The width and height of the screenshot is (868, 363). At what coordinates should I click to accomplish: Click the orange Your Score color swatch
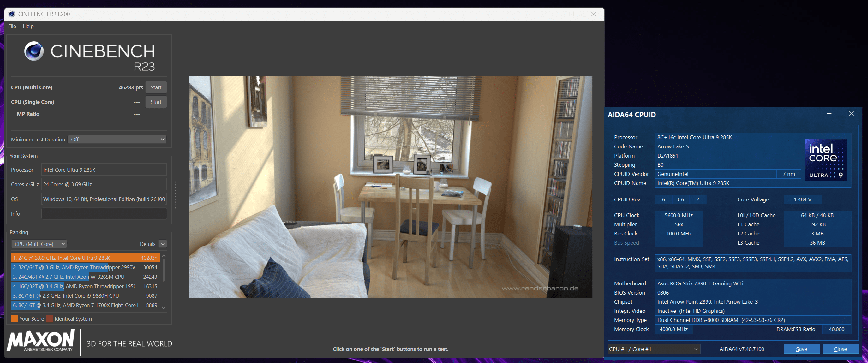click(x=15, y=318)
